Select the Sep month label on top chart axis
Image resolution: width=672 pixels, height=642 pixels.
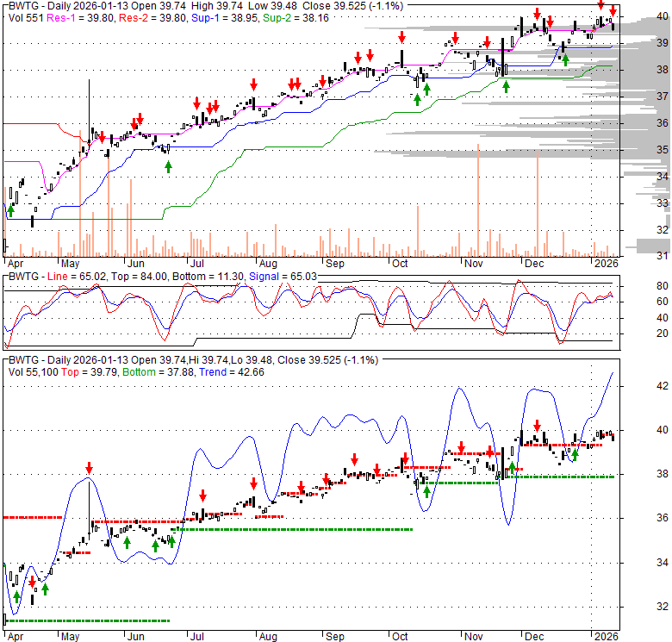click(x=335, y=262)
